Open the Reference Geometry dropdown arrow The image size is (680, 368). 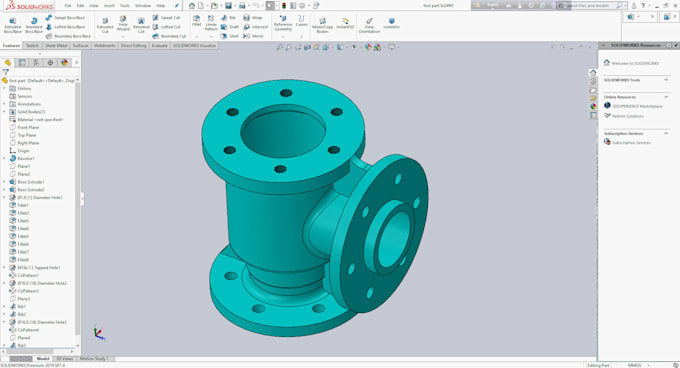283,37
